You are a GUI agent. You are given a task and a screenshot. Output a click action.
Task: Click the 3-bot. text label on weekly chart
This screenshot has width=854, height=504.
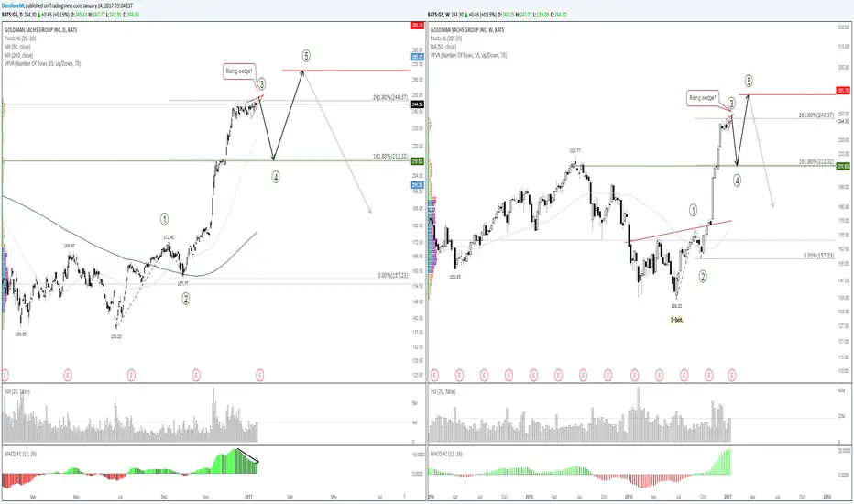click(x=676, y=320)
